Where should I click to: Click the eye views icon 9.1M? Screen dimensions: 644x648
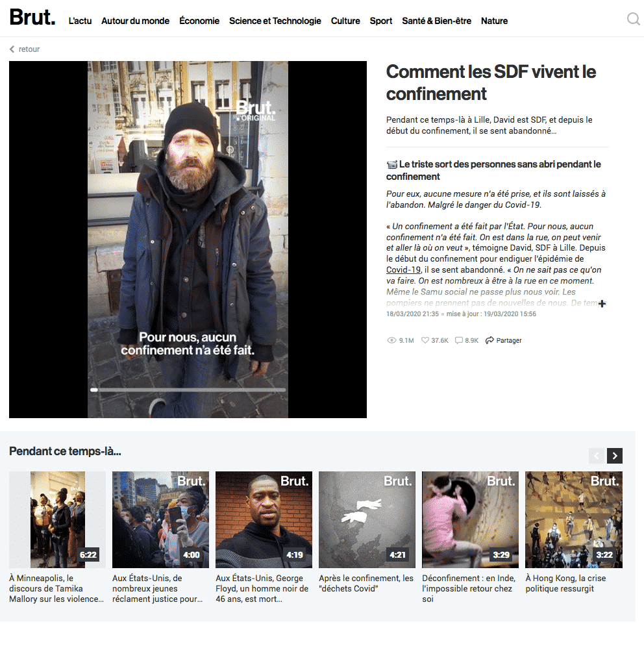click(x=391, y=340)
